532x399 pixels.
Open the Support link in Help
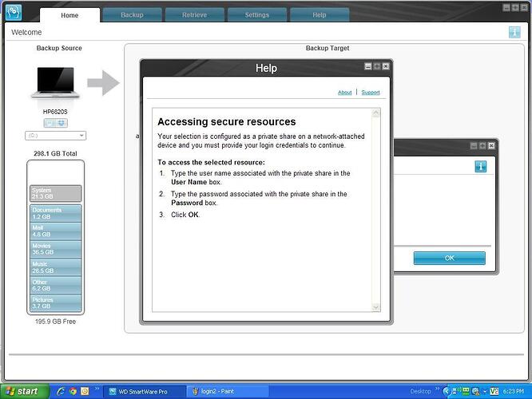(371, 93)
